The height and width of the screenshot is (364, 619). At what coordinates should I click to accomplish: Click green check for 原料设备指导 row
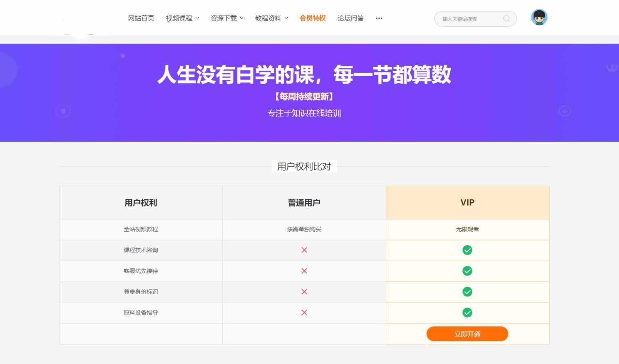click(x=467, y=313)
